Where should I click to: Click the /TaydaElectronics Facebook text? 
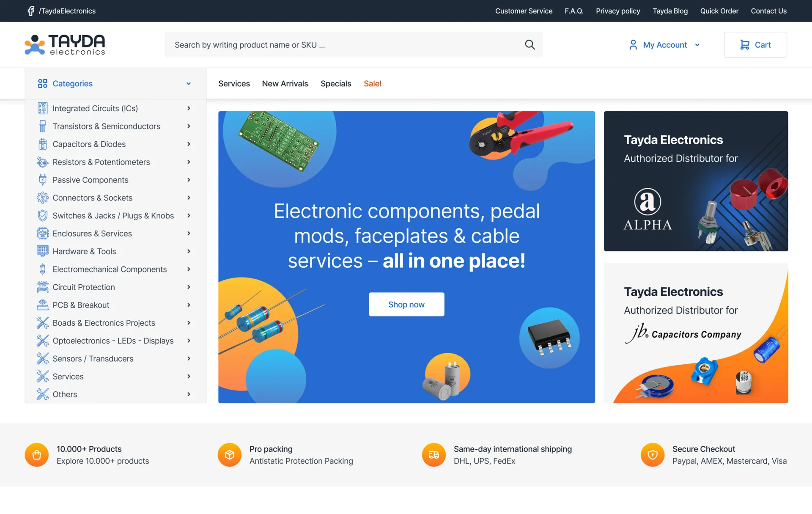tap(67, 11)
